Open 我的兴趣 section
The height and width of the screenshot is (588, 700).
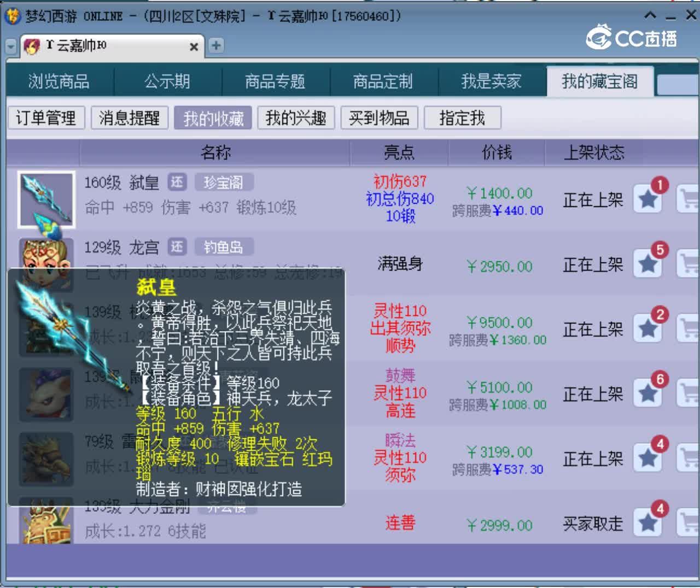(296, 117)
